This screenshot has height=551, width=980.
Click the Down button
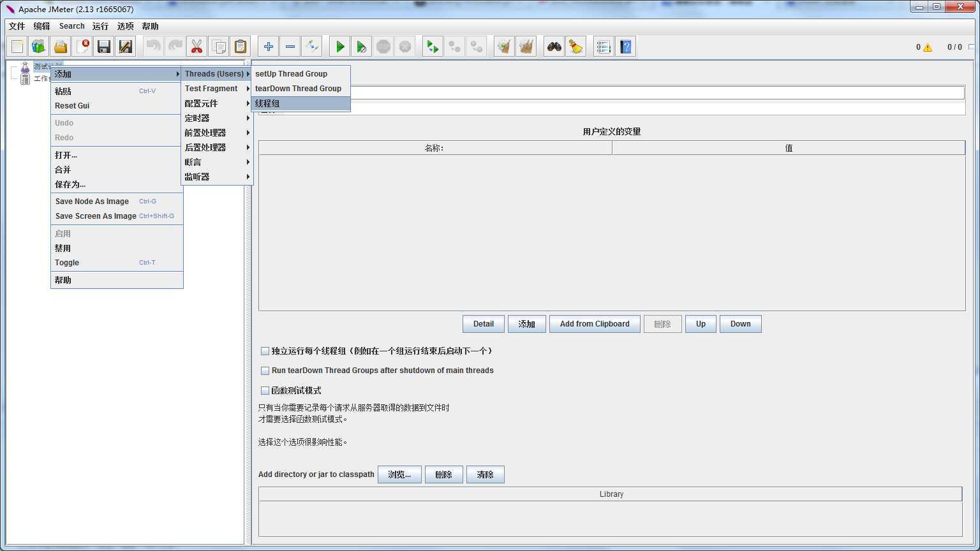(740, 324)
